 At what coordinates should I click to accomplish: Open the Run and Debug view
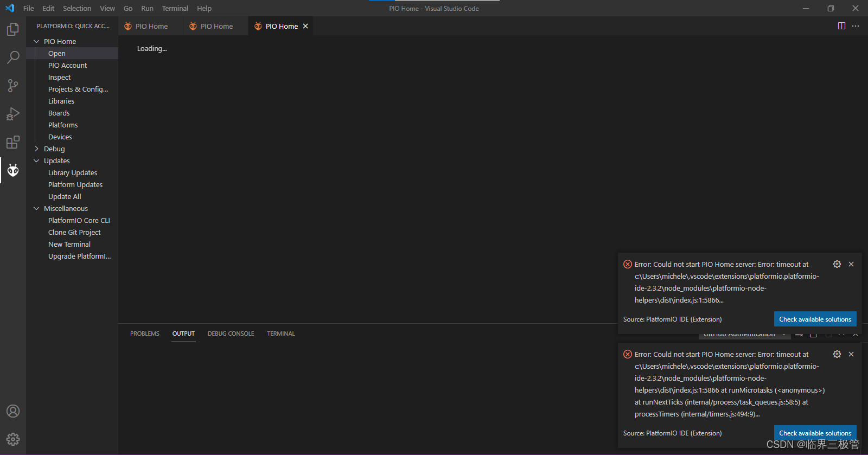coord(13,114)
